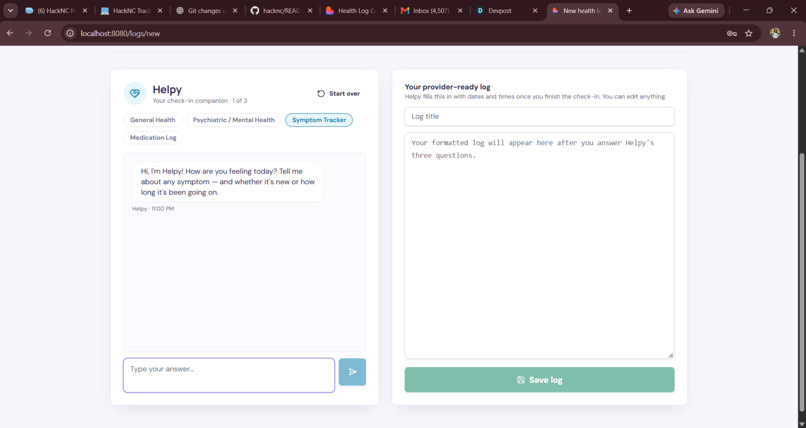
Task: Click the site information icon in address bar
Action: pyautogui.click(x=70, y=33)
